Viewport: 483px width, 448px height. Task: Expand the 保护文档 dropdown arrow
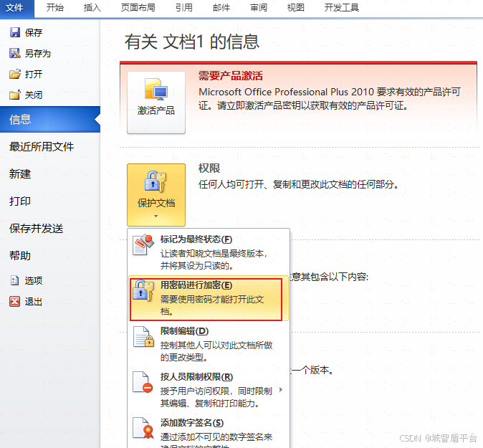coord(156,216)
